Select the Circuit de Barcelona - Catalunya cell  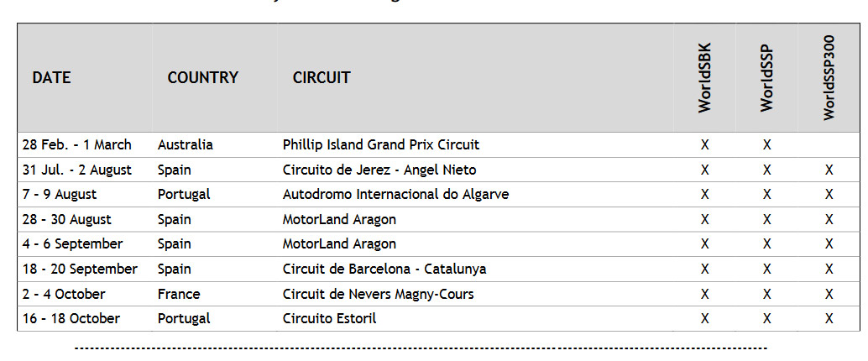(x=384, y=269)
